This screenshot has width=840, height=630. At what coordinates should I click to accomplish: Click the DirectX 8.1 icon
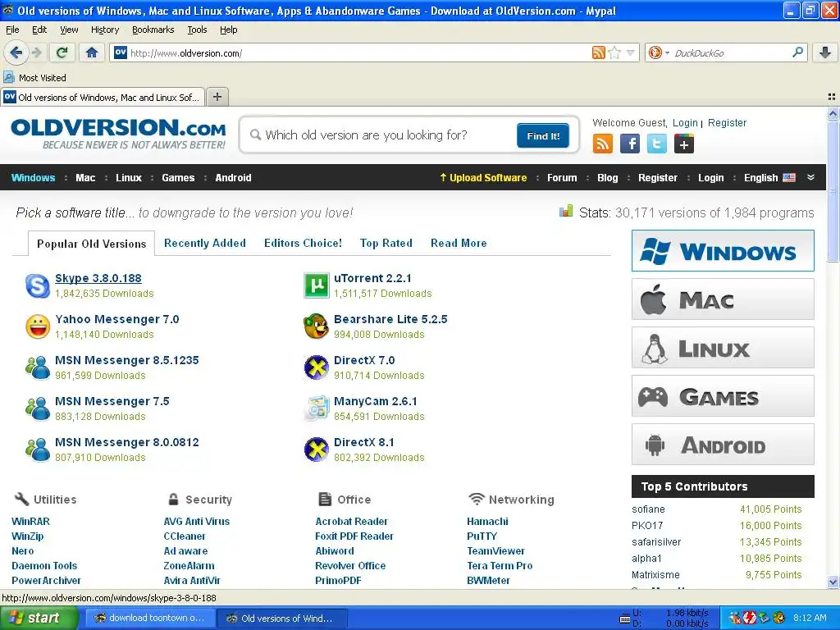point(316,450)
